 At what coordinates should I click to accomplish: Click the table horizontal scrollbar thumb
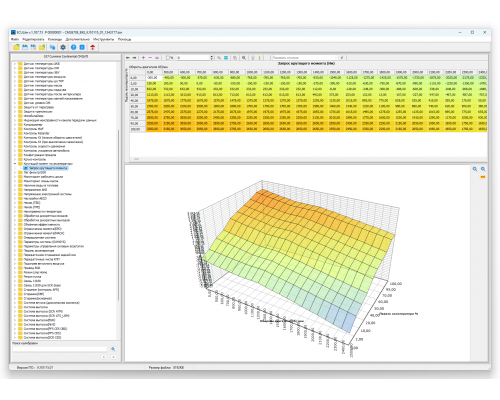pyautogui.click(x=136, y=159)
